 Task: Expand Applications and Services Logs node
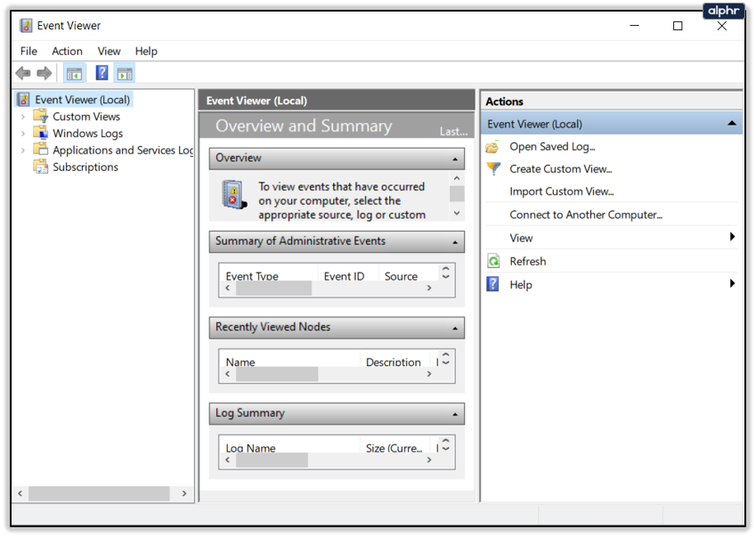(x=22, y=151)
